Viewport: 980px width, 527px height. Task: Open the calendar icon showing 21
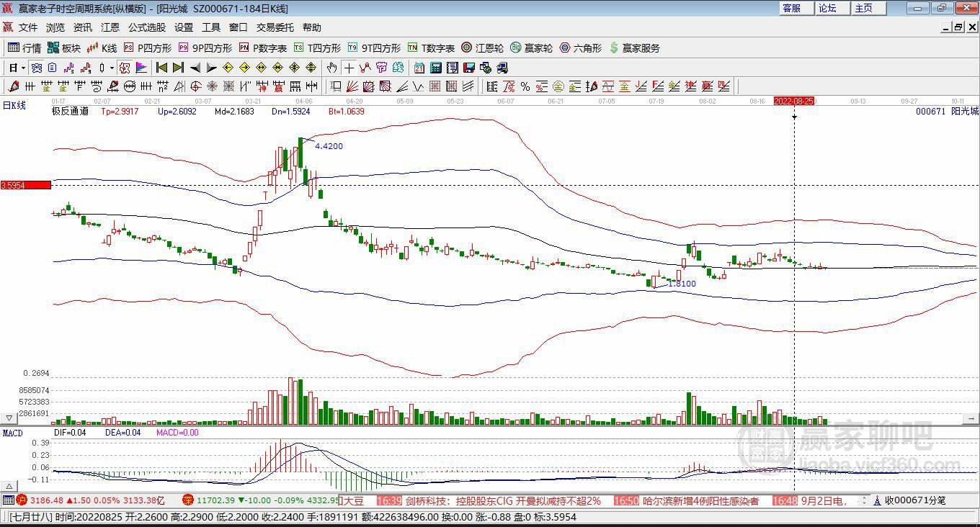(x=419, y=68)
